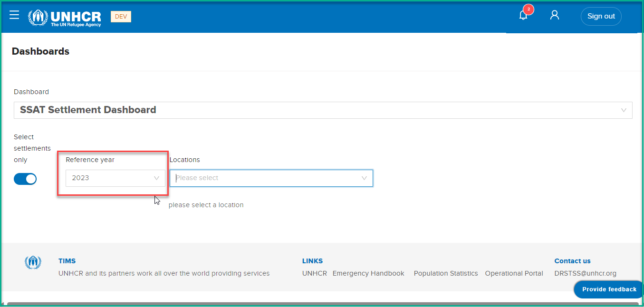Click the horizontal scrollbar at bottom

coord(323,304)
